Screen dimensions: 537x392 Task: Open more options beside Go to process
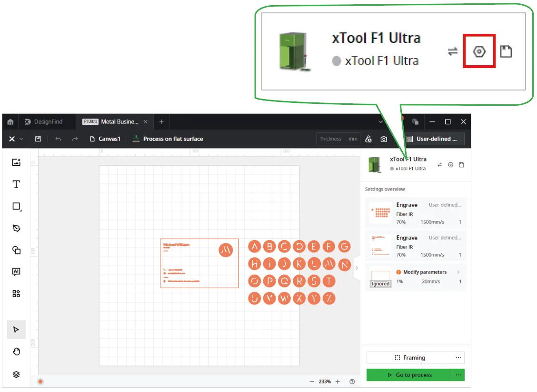coord(458,375)
